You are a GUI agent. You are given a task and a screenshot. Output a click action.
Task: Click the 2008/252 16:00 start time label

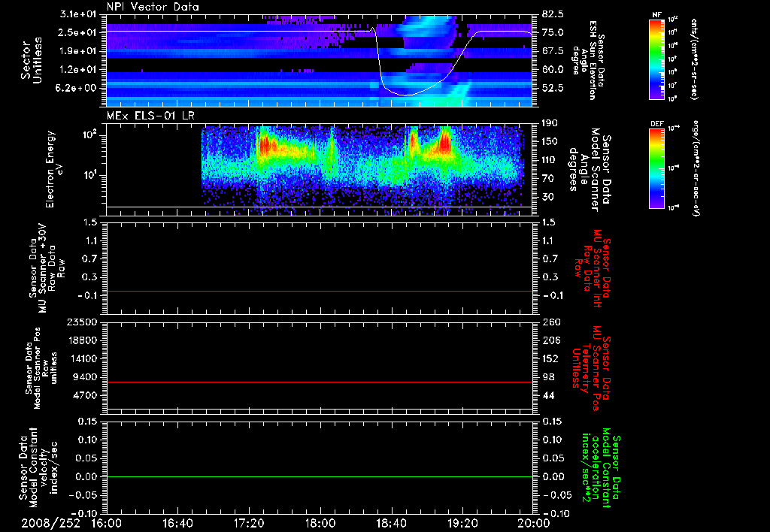pos(73,523)
